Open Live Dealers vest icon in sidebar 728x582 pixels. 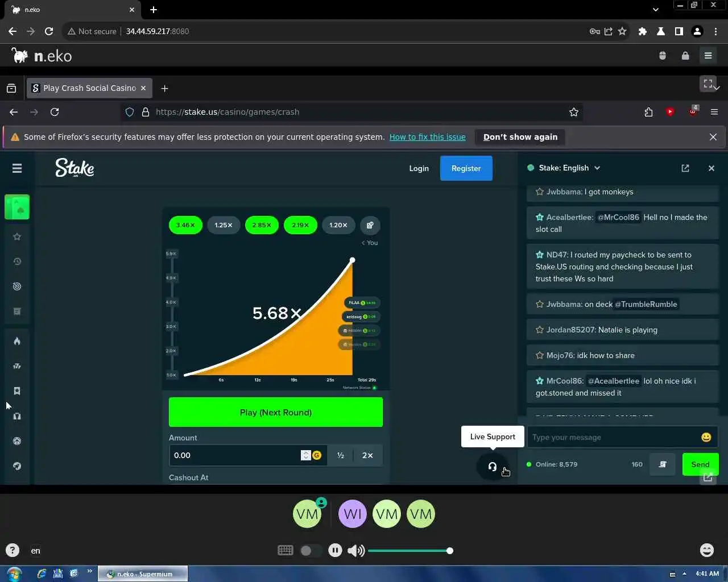pyautogui.click(x=17, y=416)
